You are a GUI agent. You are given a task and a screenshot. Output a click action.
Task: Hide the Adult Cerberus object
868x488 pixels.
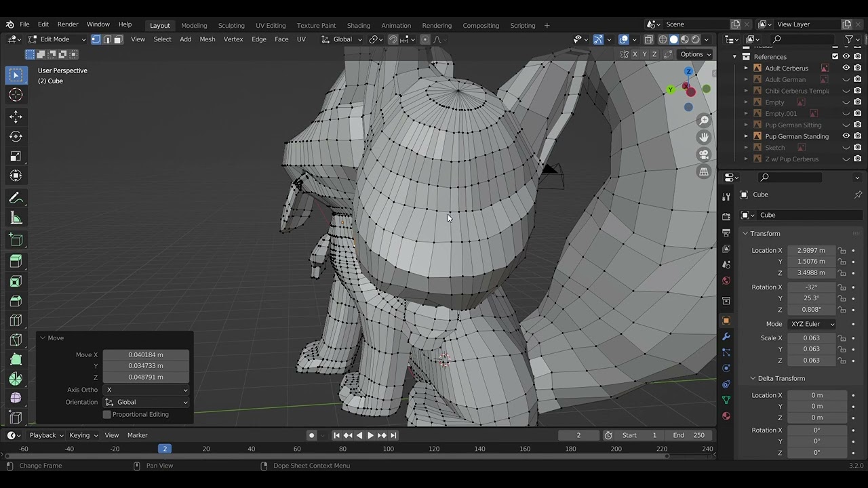[846, 68]
